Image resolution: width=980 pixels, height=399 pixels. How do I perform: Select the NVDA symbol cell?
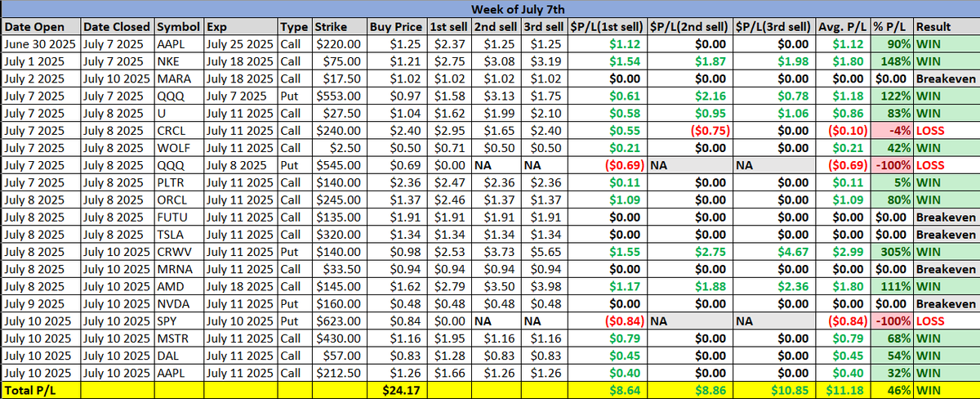pos(179,303)
